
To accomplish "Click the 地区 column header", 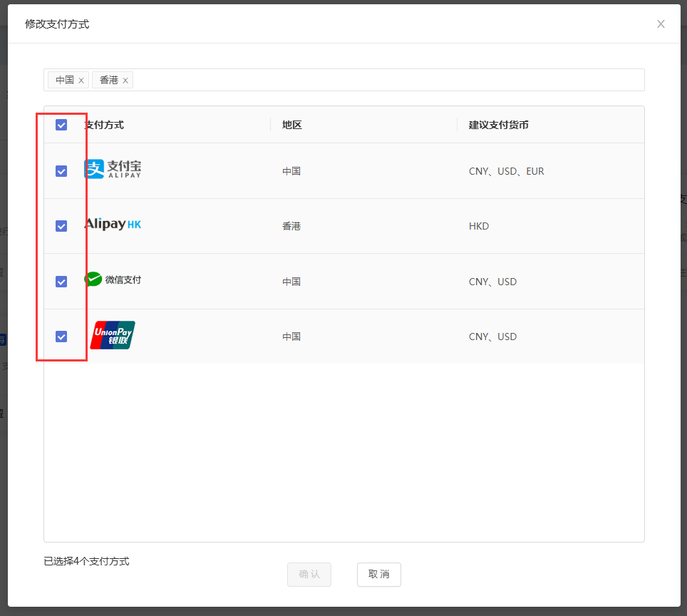I will [292, 125].
